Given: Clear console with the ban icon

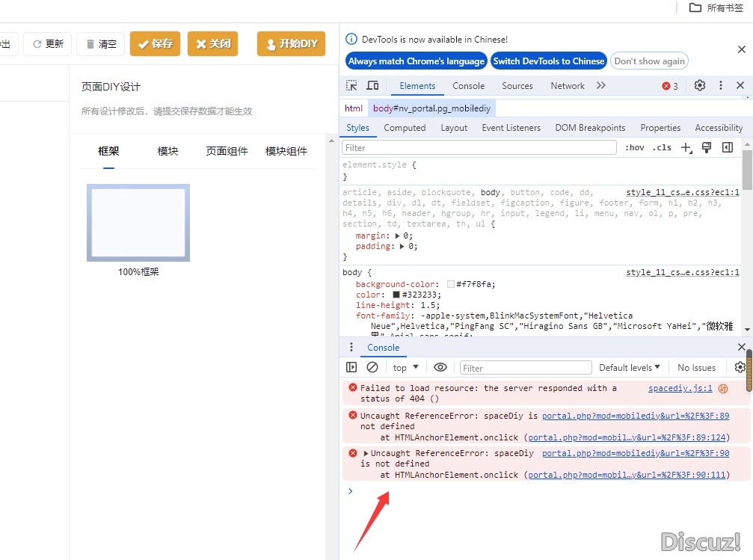Looking at the screenshot, I should [x=372, y=367].
